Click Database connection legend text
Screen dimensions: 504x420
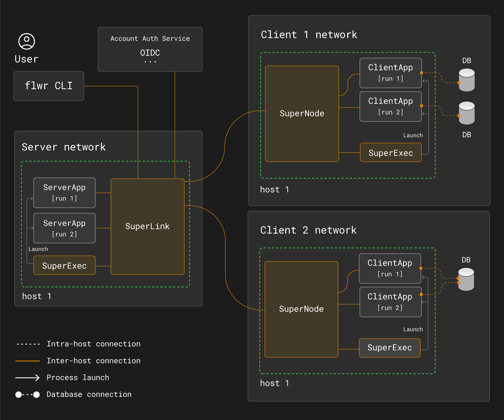pos(89,394)
